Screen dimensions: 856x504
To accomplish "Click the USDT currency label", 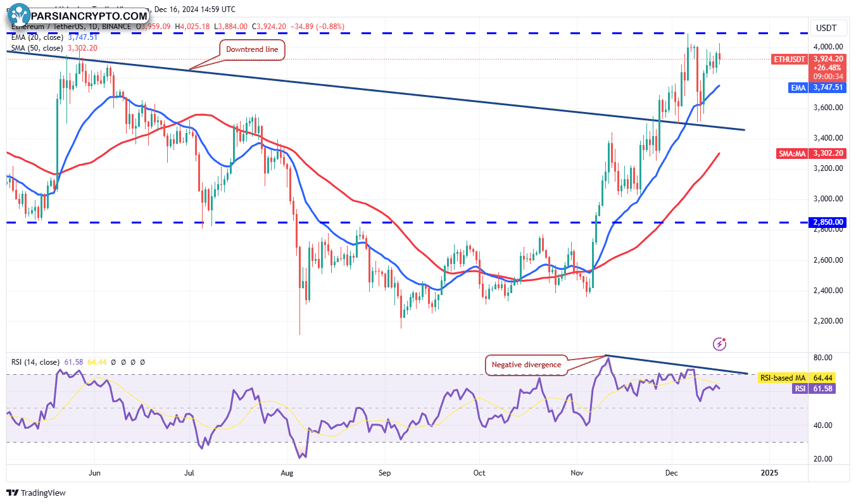I will click(826, 28).
